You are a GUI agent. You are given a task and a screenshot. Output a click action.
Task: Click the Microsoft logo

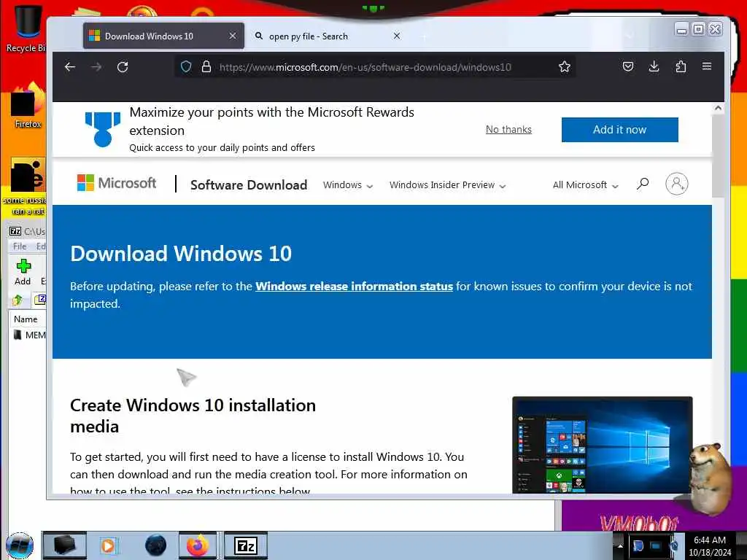click(x=117, y=183)
